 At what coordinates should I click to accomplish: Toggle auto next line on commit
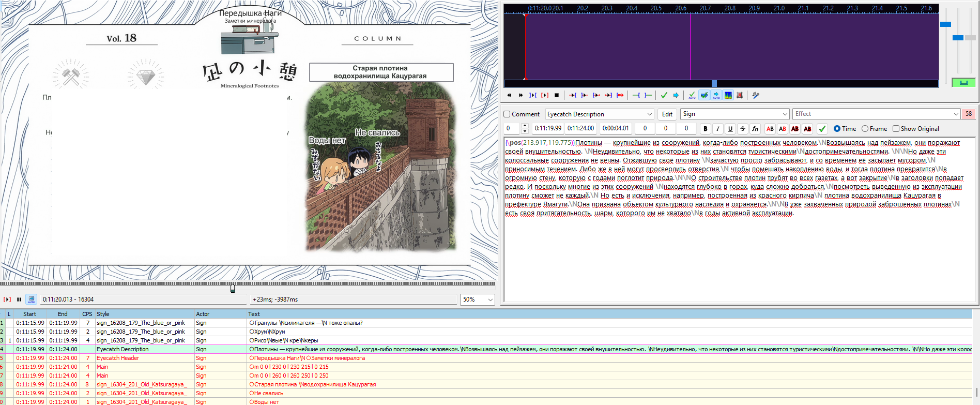[x=704, y=95]
